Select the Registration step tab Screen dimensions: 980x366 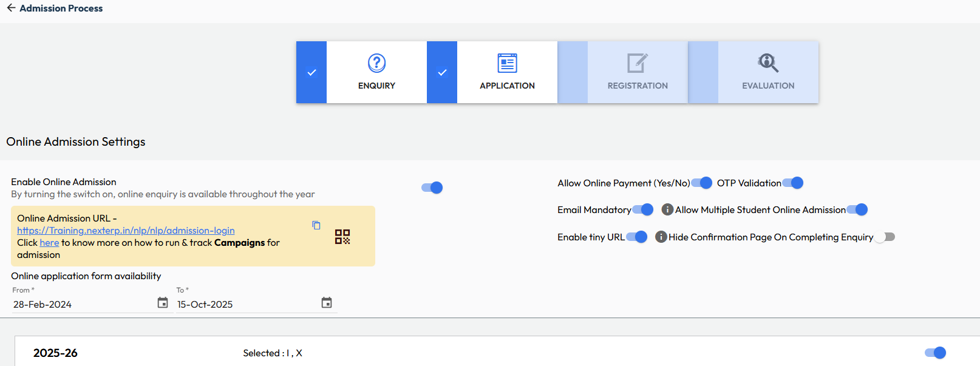638,73
